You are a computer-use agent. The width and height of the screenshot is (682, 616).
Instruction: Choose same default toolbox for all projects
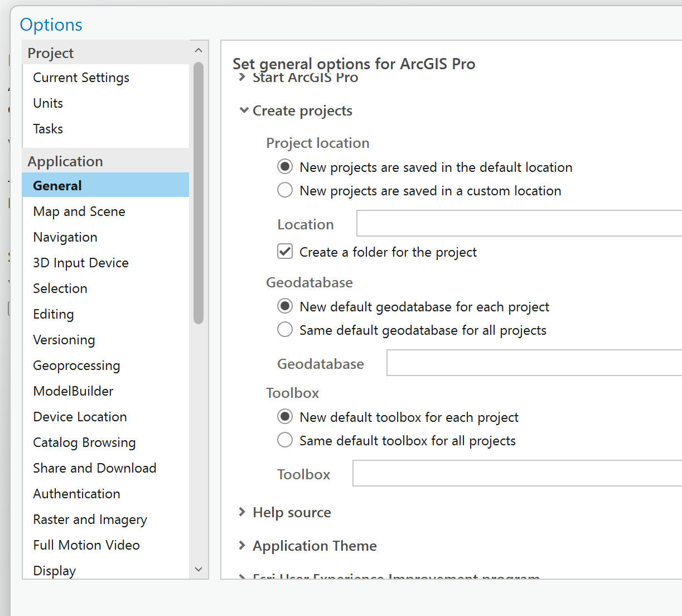click(x=285, y=440)
